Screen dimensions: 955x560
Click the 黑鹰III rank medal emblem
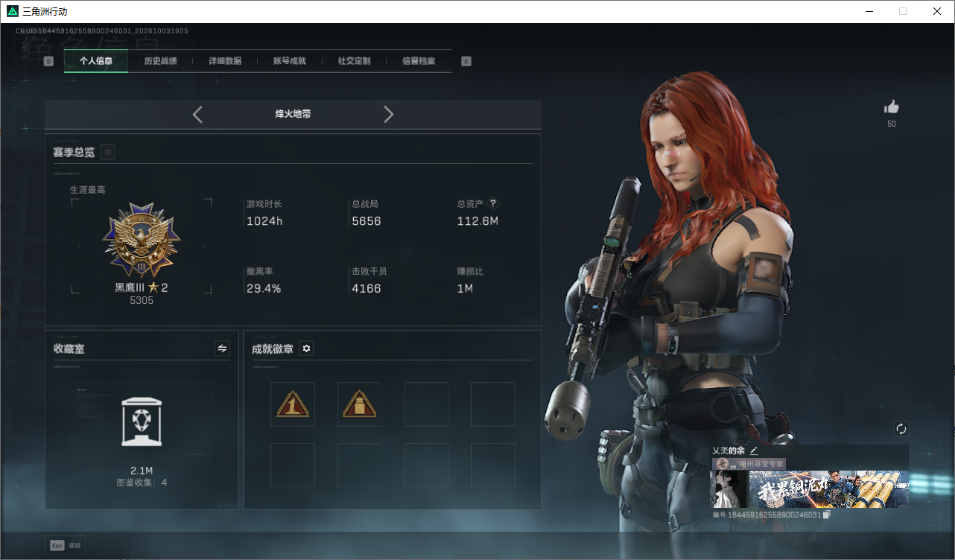coord(142,241)
